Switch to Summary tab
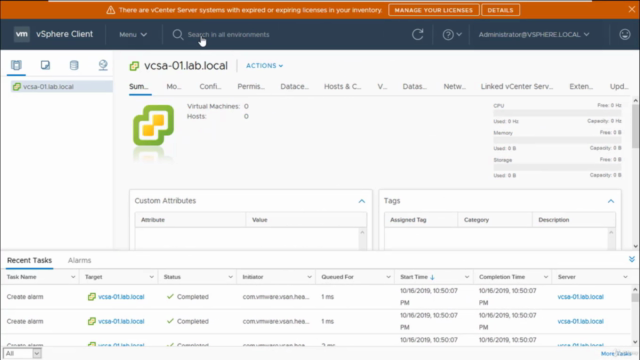 pyautogui.click(x=139, y=87)
